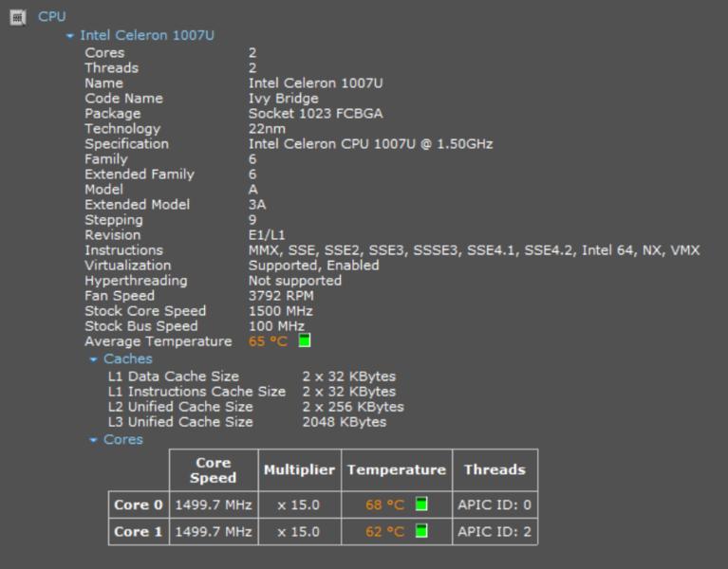Click the Cores section heading label
The image size is (728, 569).
point(123,440)
